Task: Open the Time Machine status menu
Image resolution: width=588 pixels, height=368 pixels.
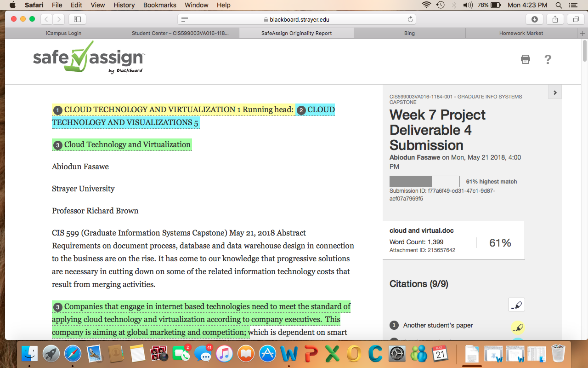Action: 440,5
